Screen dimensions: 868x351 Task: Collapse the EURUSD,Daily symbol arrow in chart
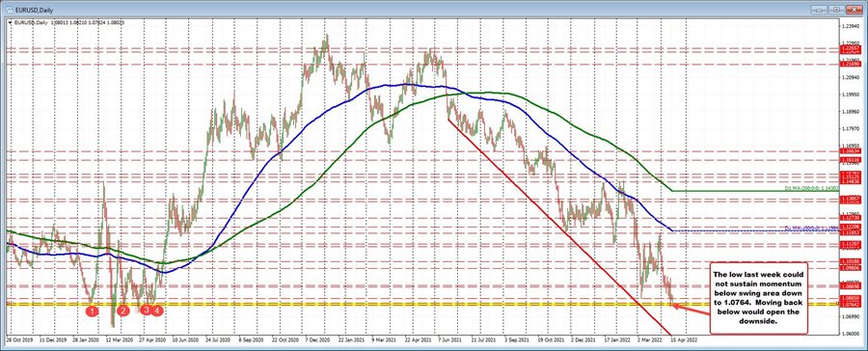pyautogui.click(x=10, y=23)
